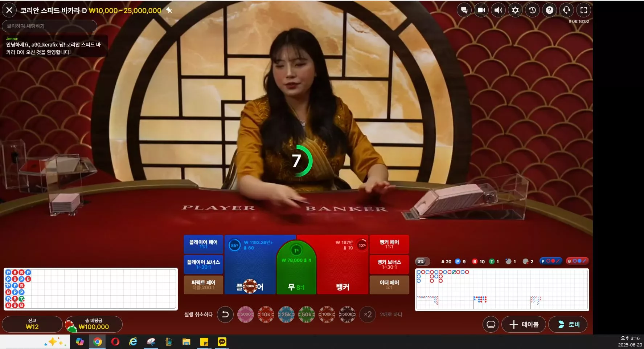
Task: Select the 5000 chip
Action: [x=246, y=314]
